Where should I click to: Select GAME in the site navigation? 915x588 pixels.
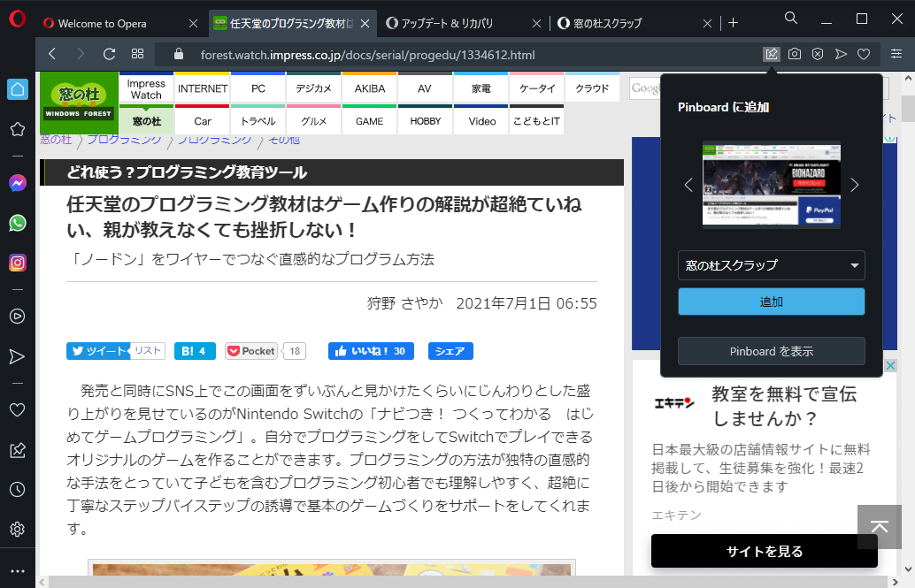tap(369, 121)
